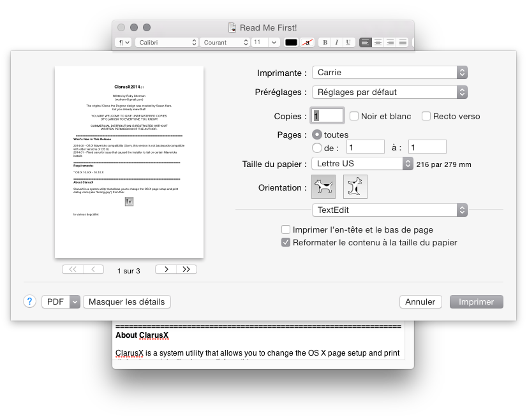Open the print help question mark
The width and height of the screenshot is (527, 420).
click(29, 301)
